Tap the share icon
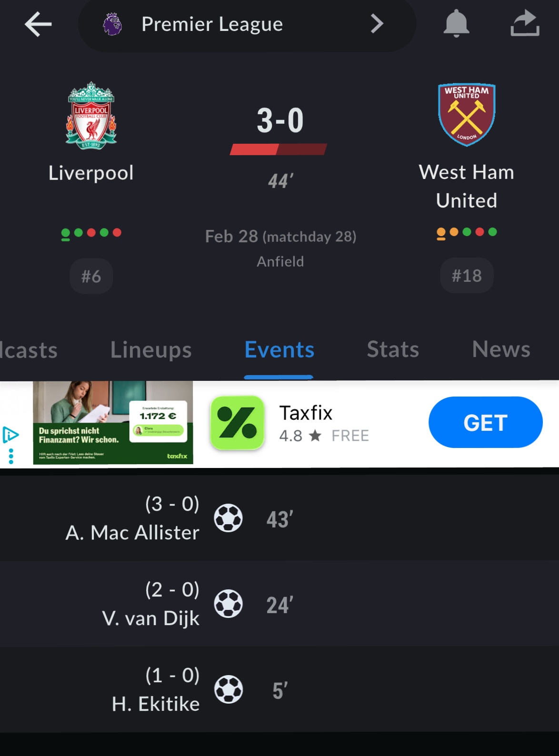The image size is (559, 756). click(525, 23)
